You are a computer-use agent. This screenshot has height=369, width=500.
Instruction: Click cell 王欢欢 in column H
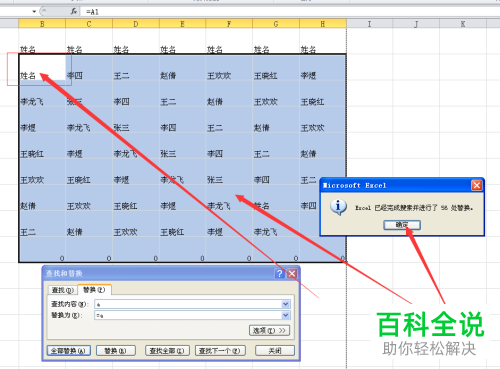[x=323, y=120]
